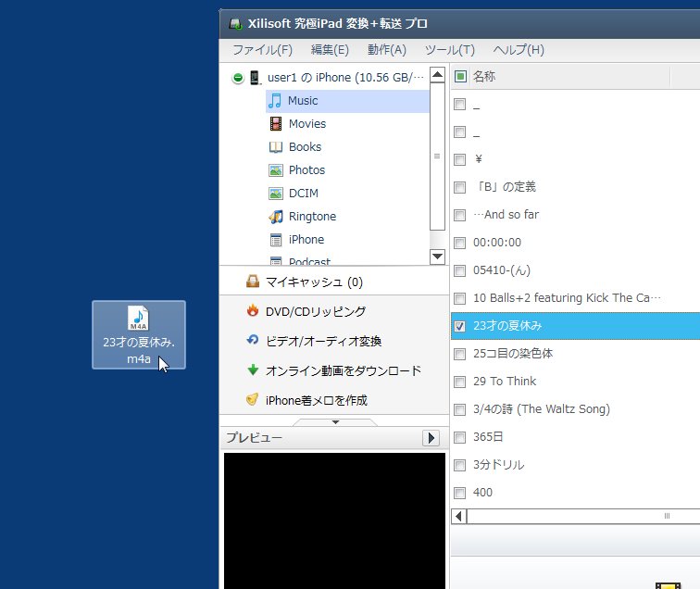Open the Podcast tree item
Screen dimensions: 700x589
tap(309, 261)
